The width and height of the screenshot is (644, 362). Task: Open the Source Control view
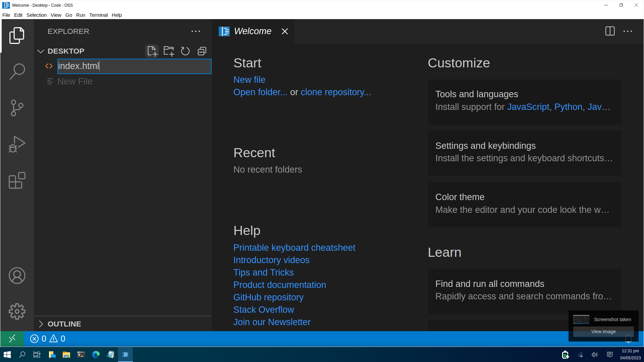(17, 108)
